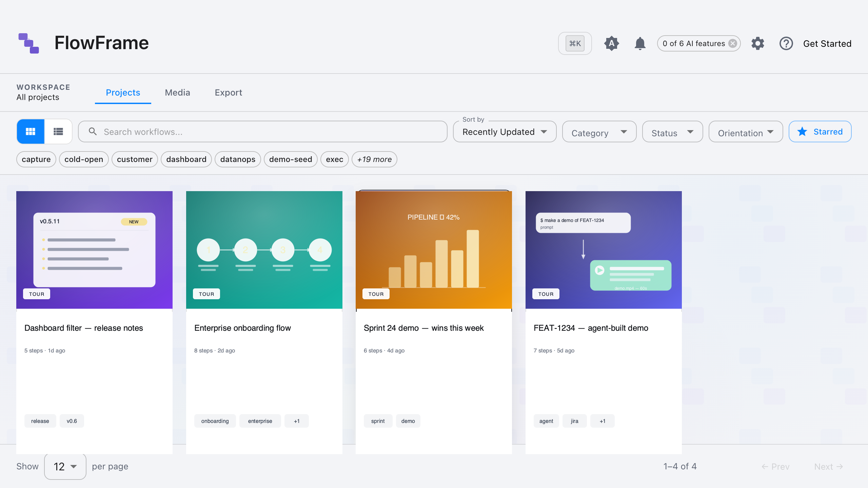
Task: Switch to list view
Action: coord(58,131)
